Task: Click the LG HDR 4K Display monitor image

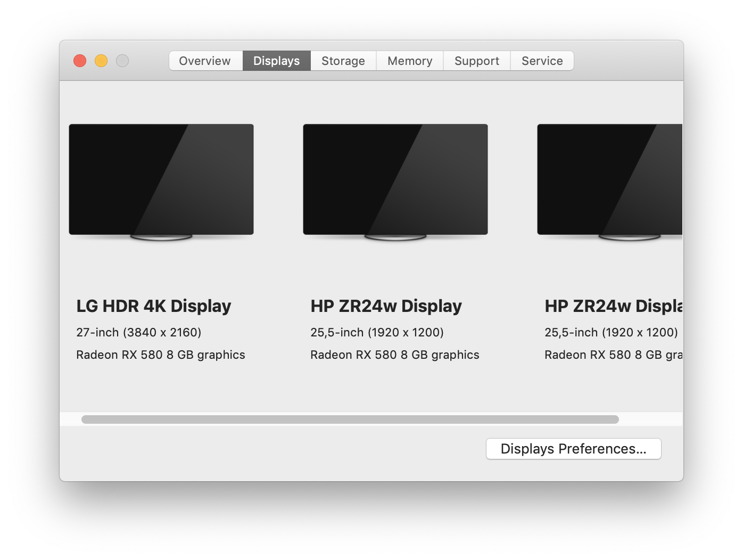Action: [161, 182]
